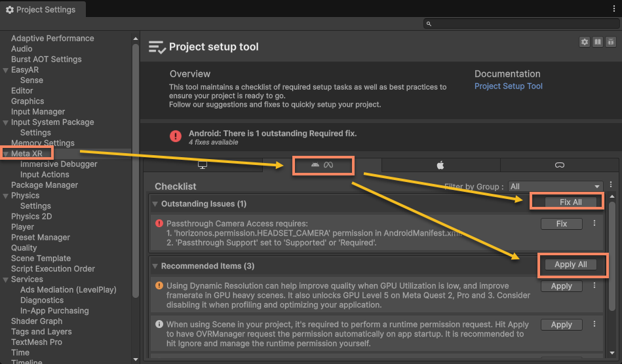Click the left settings list scrollbar
Viewport: 622px width, 364px height.
[x=135, y=170]
